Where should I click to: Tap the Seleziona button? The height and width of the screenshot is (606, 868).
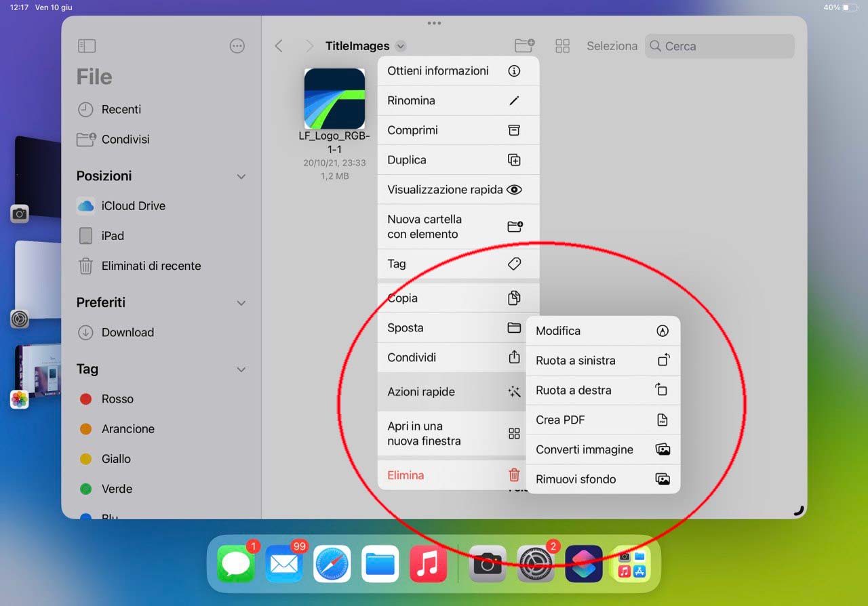(612, 46)
